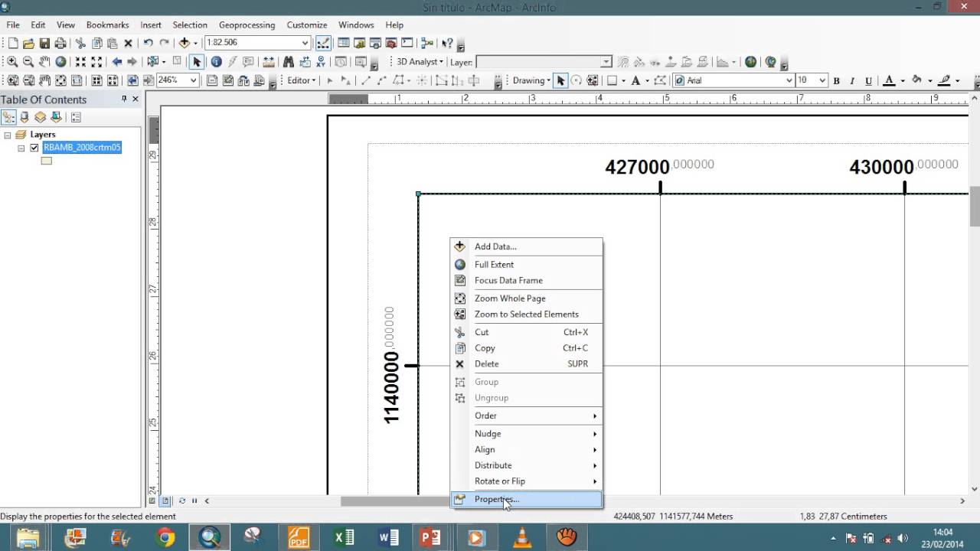
Task: Pin the Table Of Contents panel
Action: click(124, 99)
